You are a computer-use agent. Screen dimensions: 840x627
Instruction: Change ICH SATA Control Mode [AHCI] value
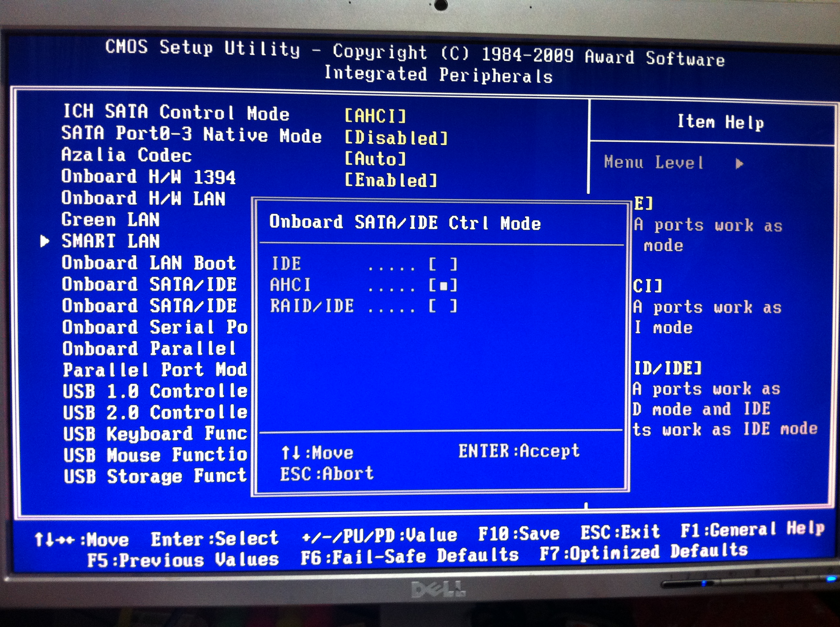pos(375,116)
